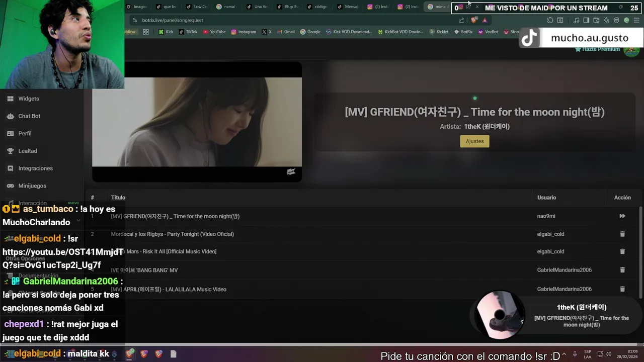Click the browser address bar URL
The width and height of the screenshot is (644, 362).
point(173,20)
